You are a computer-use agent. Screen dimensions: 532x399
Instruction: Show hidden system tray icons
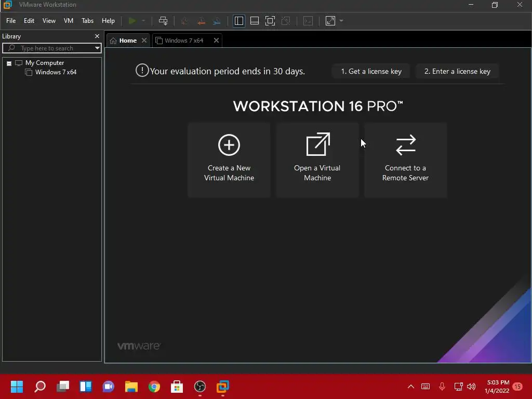pyautogui.click(x=410, y=387)
